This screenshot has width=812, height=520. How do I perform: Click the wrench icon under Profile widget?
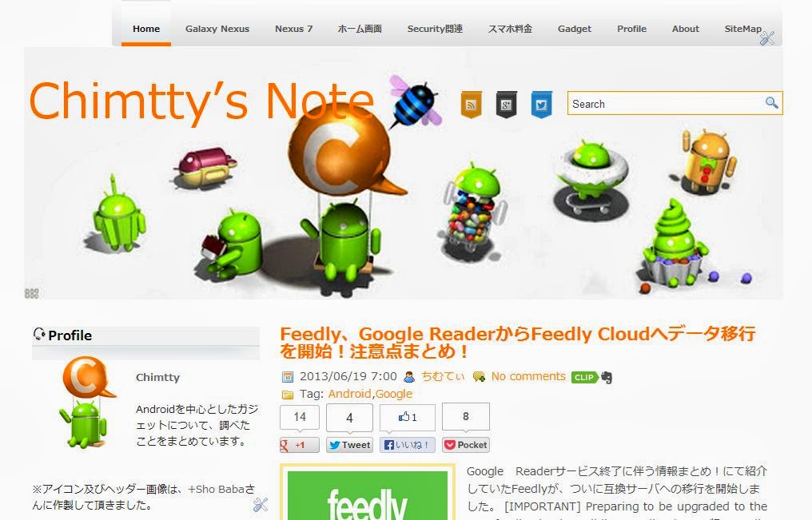coord(261,505)
